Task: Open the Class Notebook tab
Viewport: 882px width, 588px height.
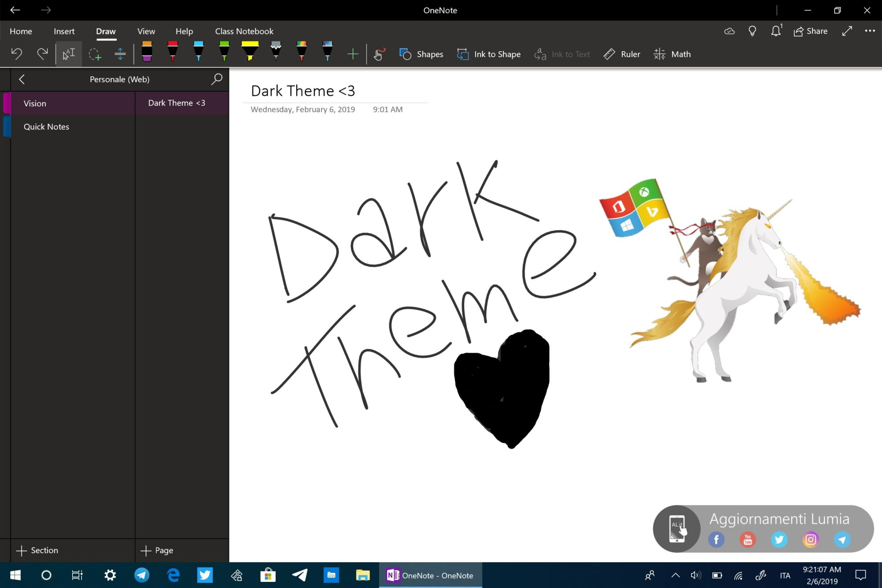Action: click(244, 31)
